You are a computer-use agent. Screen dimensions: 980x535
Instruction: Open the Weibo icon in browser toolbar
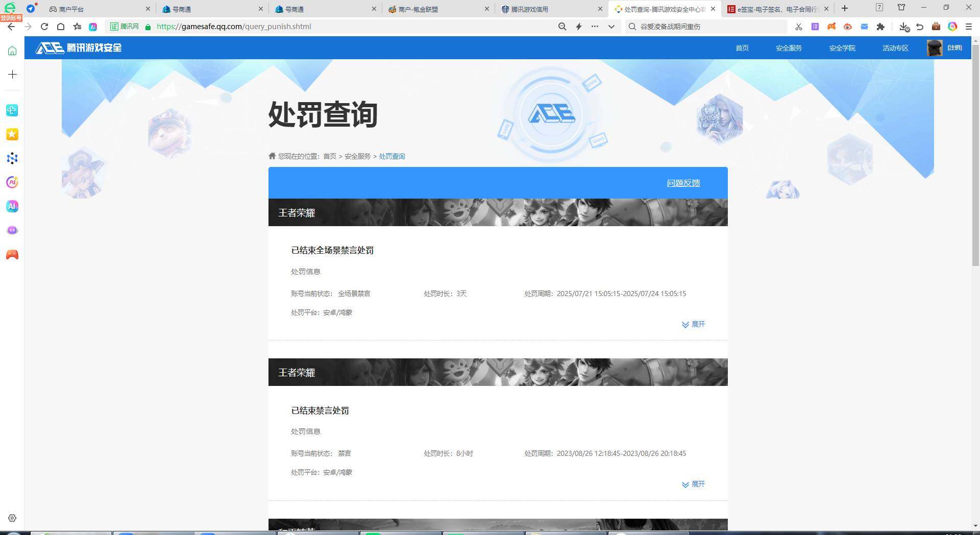(848, 27)
